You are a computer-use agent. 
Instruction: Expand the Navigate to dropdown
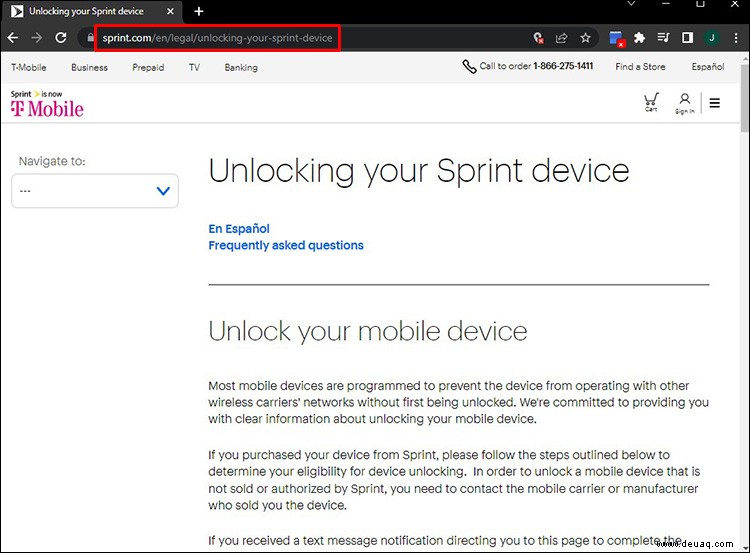[95, 191]
